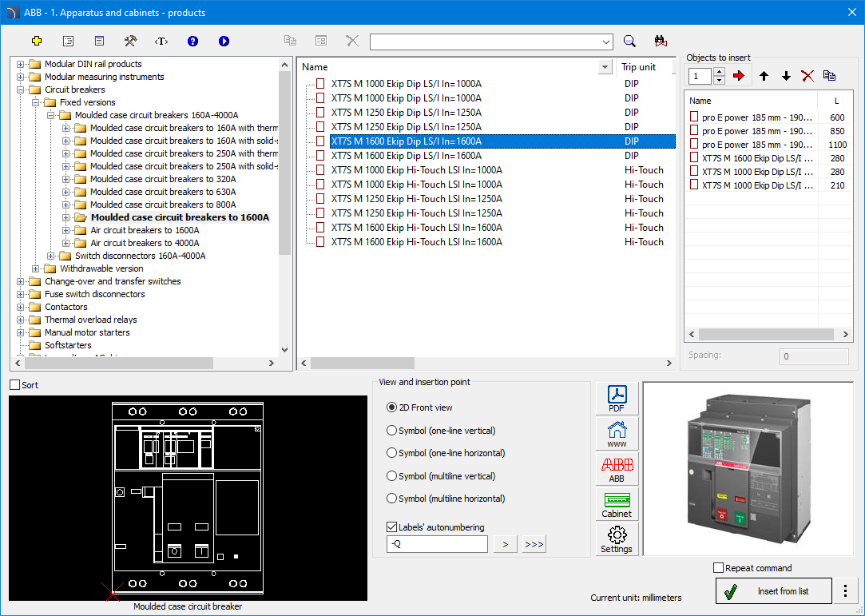Open the Name column filter dropdown arrow
Viewport: 865px width, 616px height.
click(x=605, y=67)
